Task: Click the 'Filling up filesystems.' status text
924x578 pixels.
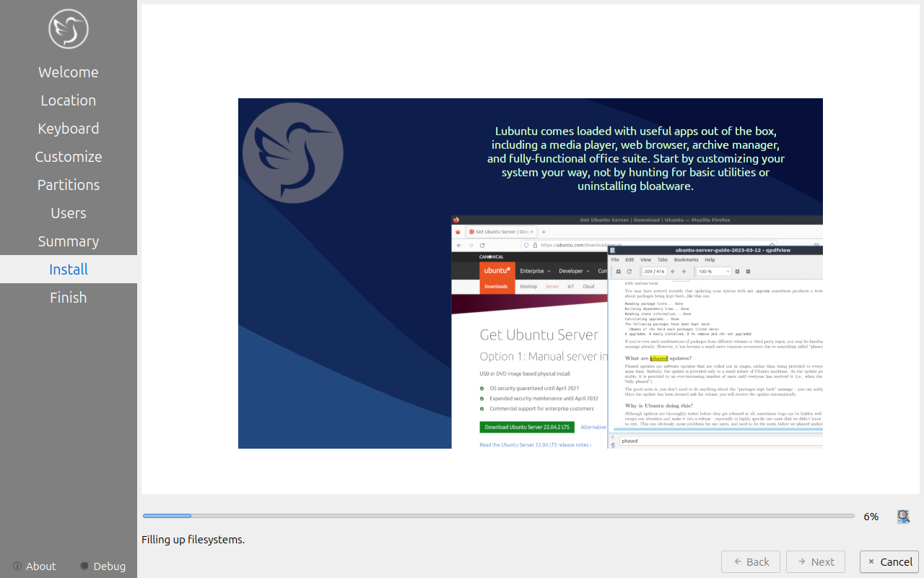Action: pyautogui.click(x=193, y=540)
